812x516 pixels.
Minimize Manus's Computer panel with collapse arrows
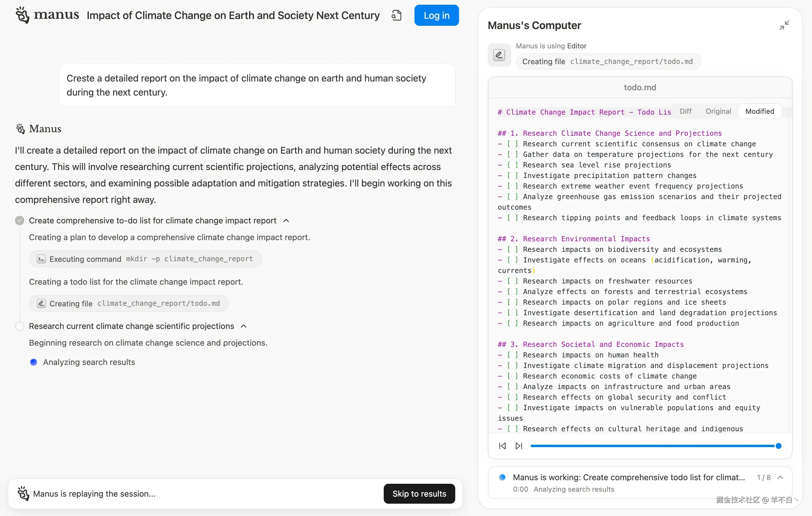pyautogui.click(x=784, y=25)
